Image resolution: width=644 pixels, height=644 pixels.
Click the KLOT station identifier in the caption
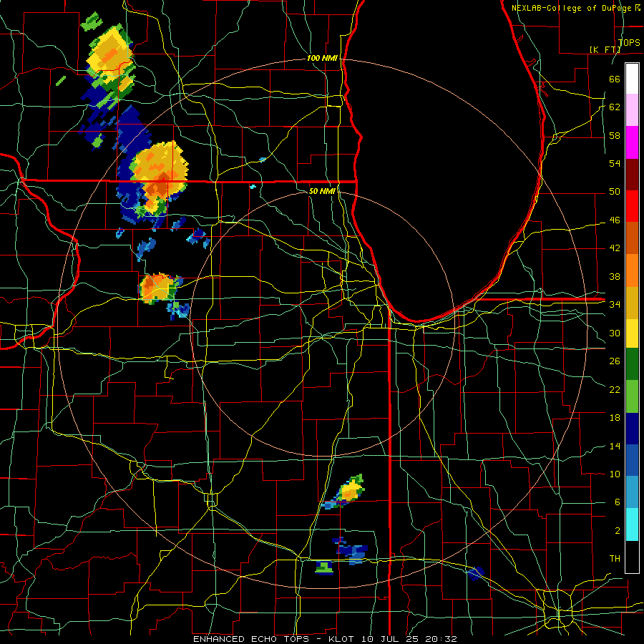(x=343, y=639)
